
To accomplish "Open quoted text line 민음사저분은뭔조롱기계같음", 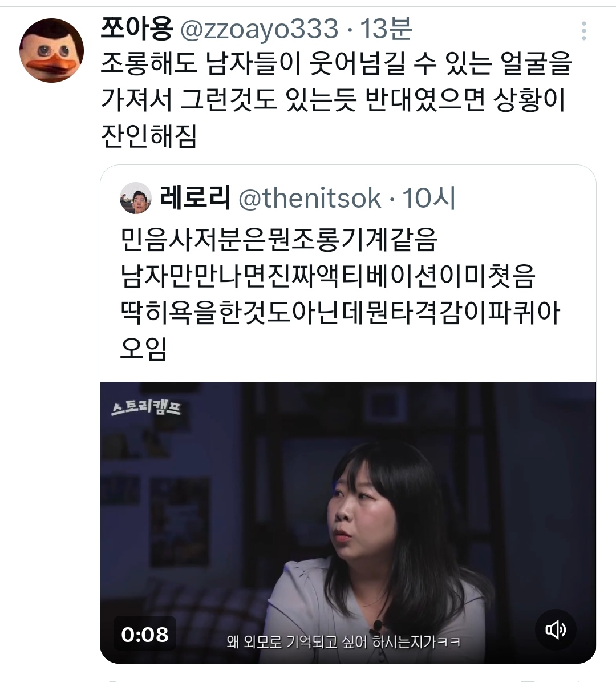I will (x=279, y=239).
